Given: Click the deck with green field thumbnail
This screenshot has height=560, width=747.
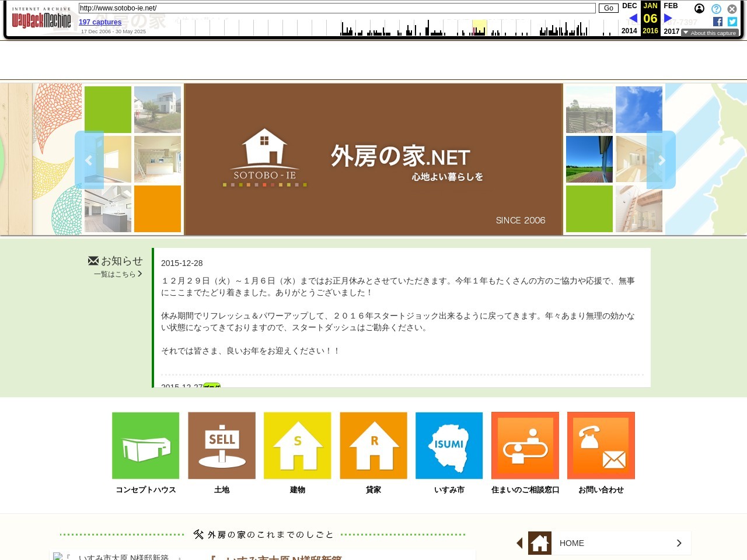Looking at the screenshot, I should (x=589, y=159).
